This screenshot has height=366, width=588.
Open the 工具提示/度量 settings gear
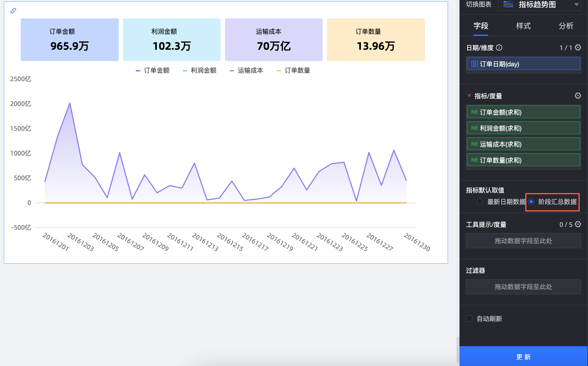[578, 224]
